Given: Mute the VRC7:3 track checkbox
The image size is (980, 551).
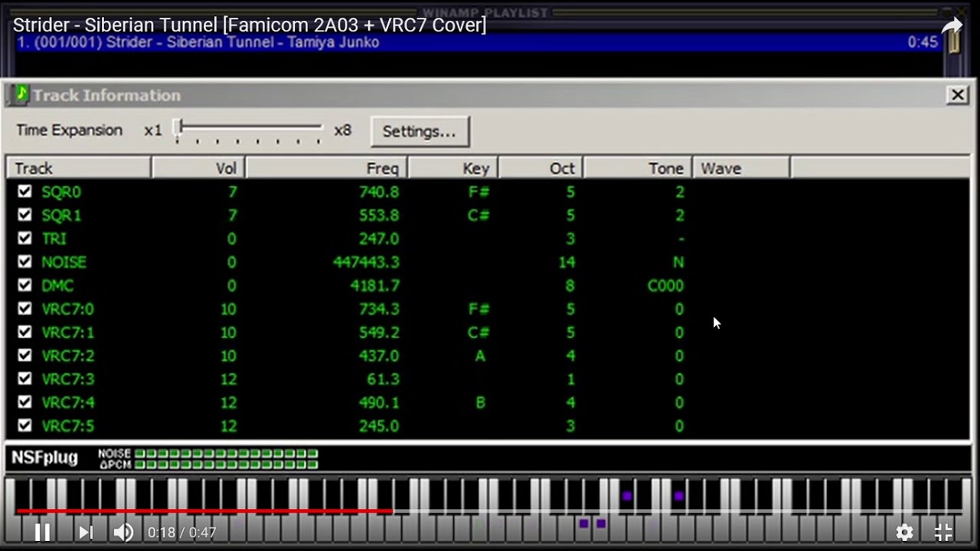Looking at the screenshot, I should click(24, 379).
